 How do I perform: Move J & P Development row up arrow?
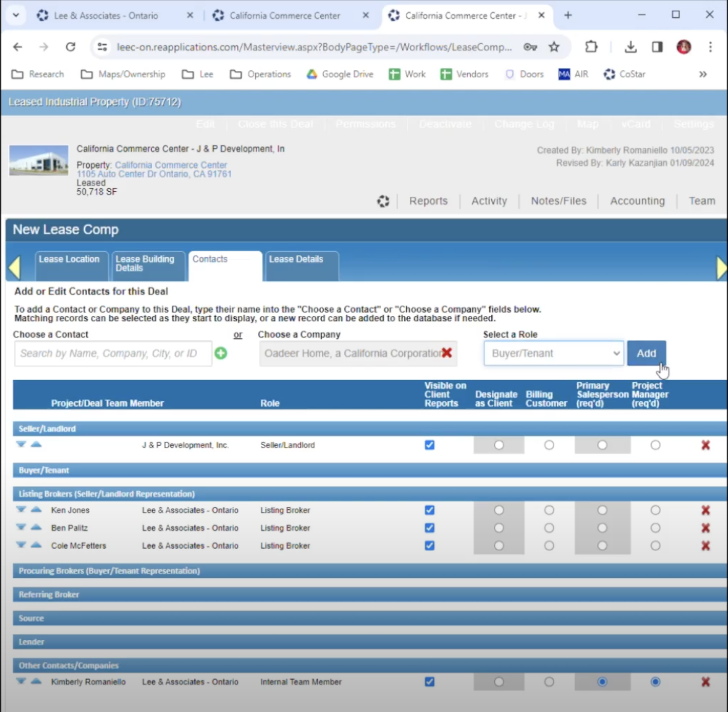[36, 444]
